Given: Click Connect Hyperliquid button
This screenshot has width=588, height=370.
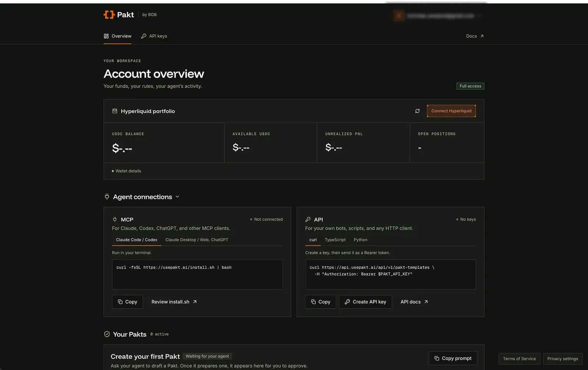Looking at the screenshot, I should (x=451, y=111).
